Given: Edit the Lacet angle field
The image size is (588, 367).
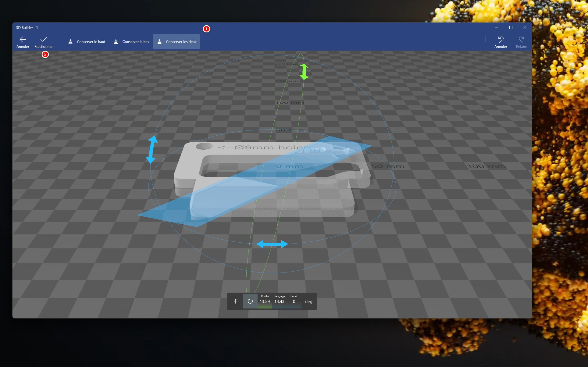Looking at the screenshot, I should (294, 301).
